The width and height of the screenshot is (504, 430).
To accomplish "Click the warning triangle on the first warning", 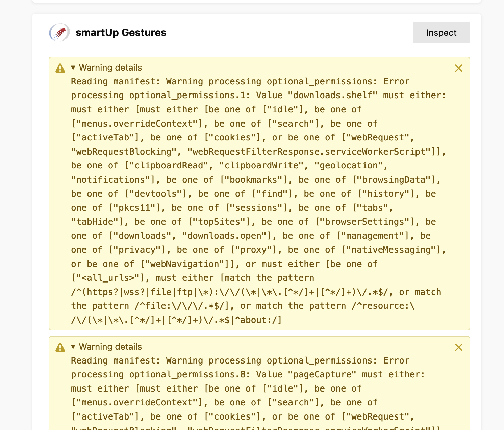I will (x=60, y=68).
